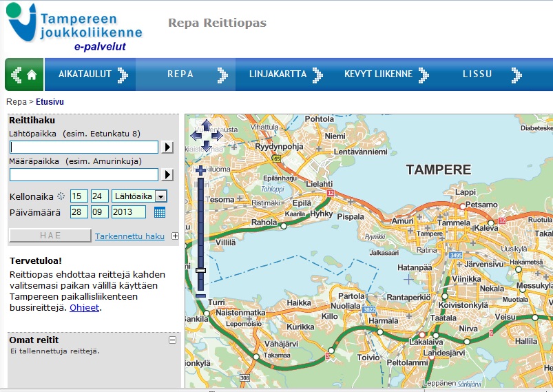Open the Linjakartta menu
The height and width of the screenshot is (392, 553).
point(278,74)
